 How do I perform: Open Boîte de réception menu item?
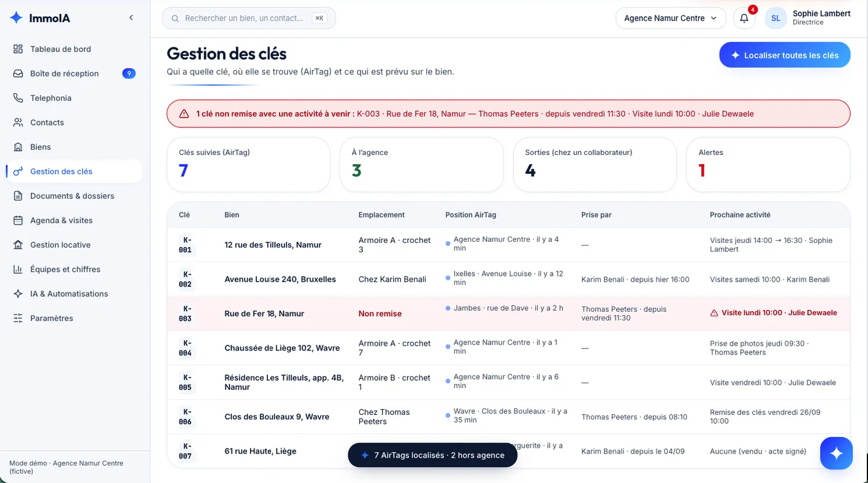pos(75,73)
